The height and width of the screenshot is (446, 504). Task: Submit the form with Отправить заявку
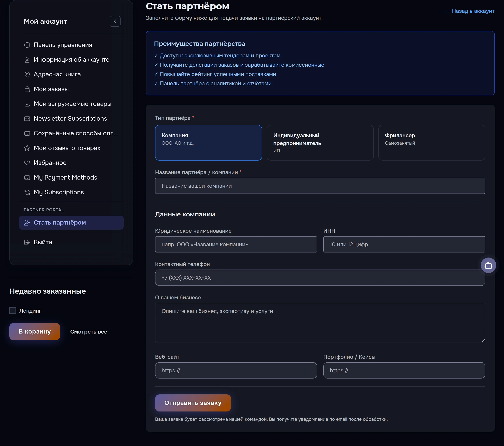tap(193, 403)
